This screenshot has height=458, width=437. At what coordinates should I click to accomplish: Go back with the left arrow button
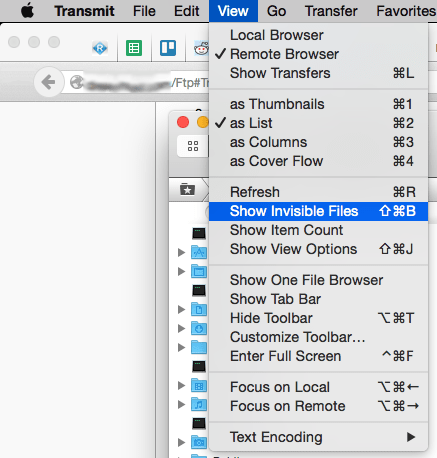point(49,82)
